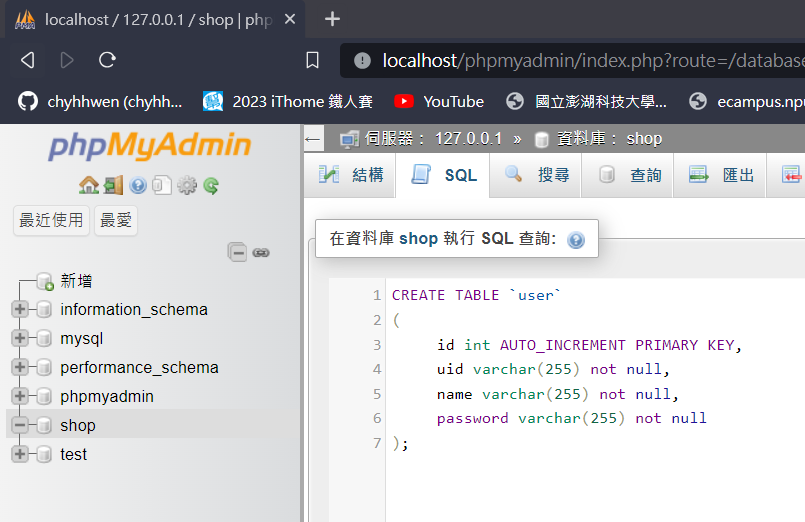Expand the test database node
The height and width of the screenshot is (522, 805).
(x=20, y=454)
